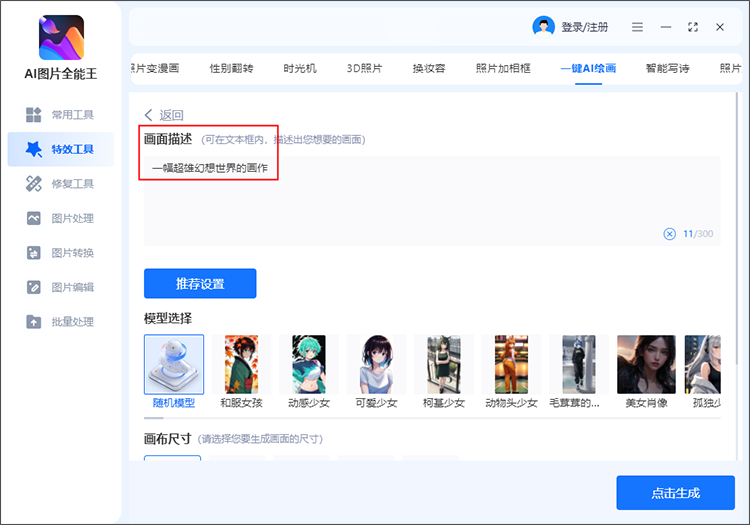Image resolution: width=750 pixels, height=525 pixels.
Task: Switch to the 换妆容 tab
Action: tap(429, 68)
